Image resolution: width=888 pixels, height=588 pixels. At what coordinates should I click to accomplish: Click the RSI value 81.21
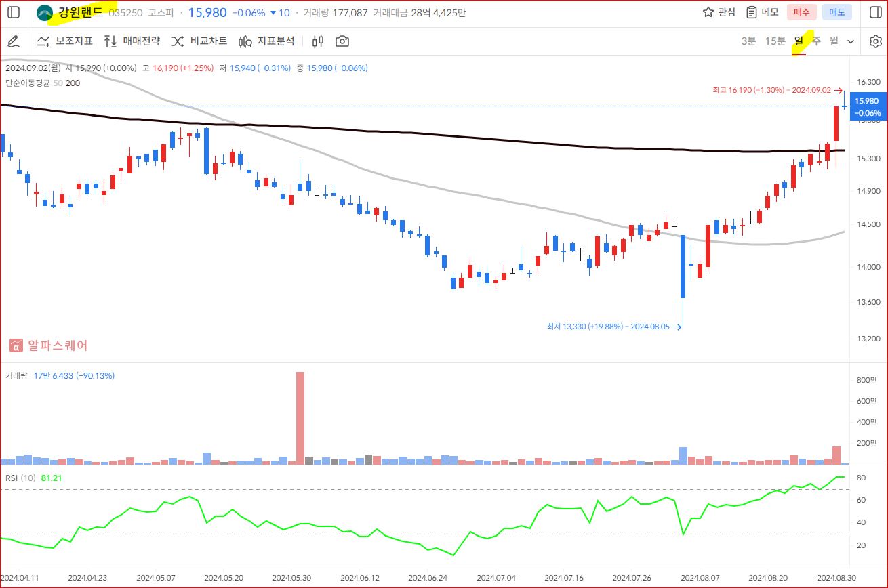pos(52,478)
